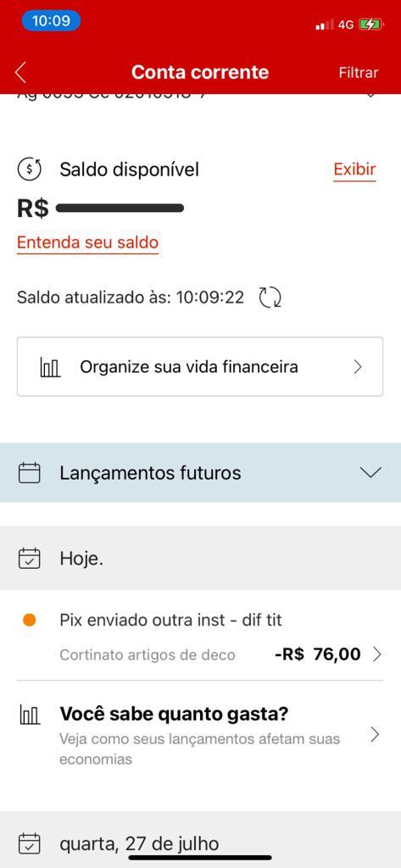Refresh balance with circular arrows icon

pyautogui.click(x=270, y=298)
